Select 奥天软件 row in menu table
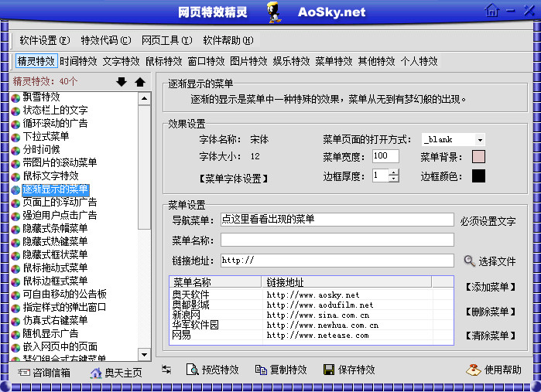 [311, 295]
